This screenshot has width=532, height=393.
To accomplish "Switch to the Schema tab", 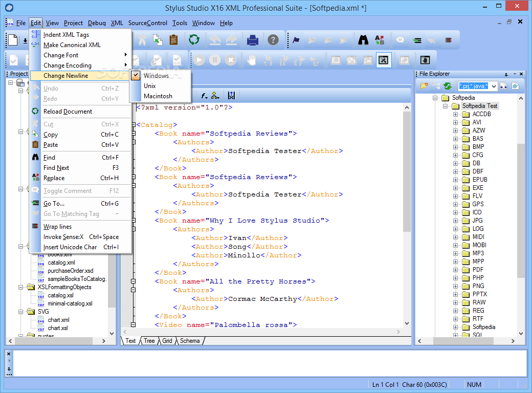I will tap(190, 341).
